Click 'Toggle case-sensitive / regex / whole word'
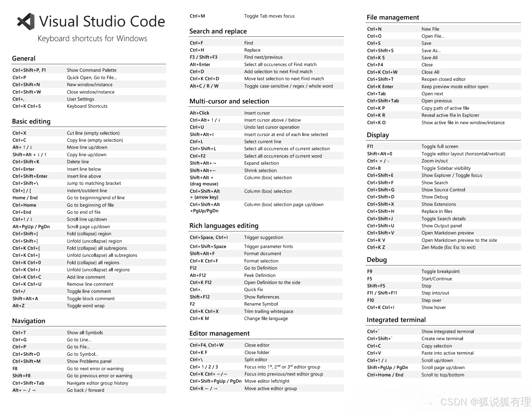 click(x=289, y=86)
